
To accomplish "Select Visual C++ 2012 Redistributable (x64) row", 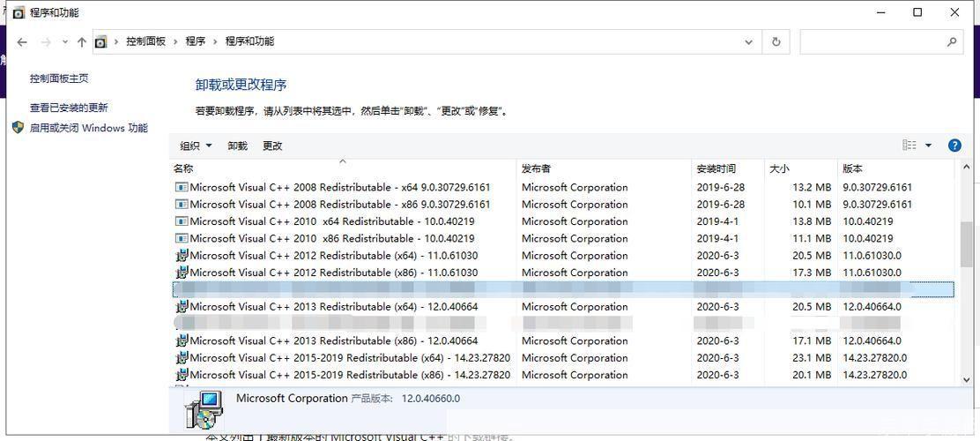I will (562, 255).
